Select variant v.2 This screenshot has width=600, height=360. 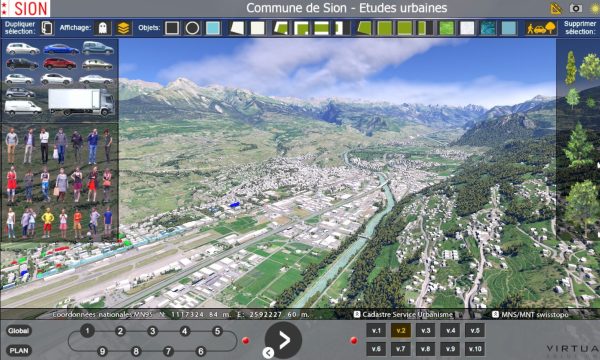401,331
